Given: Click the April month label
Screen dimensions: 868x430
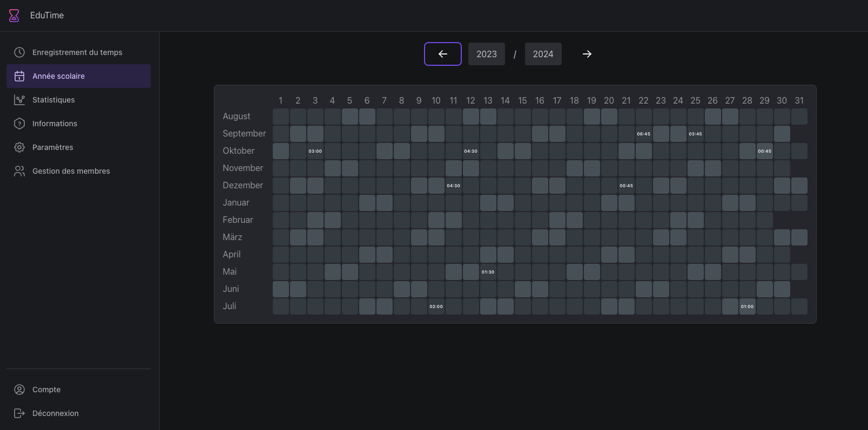Looking at the screenshot, I should 232,255.
